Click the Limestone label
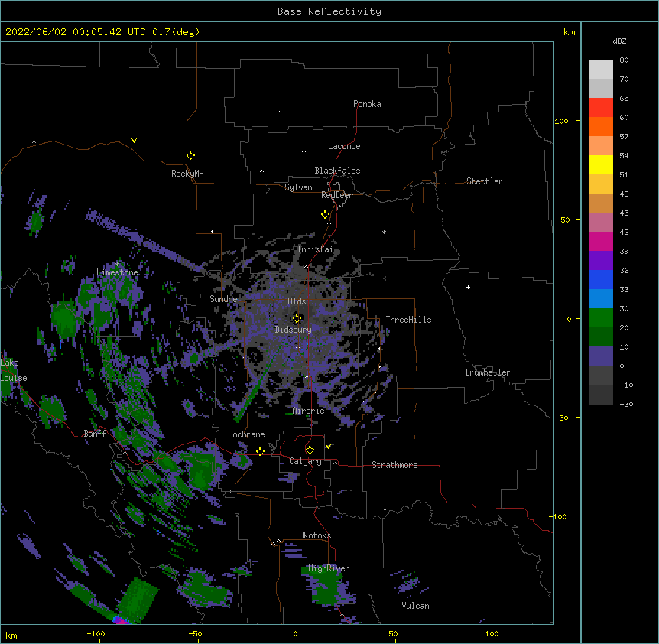 [117, 272]
